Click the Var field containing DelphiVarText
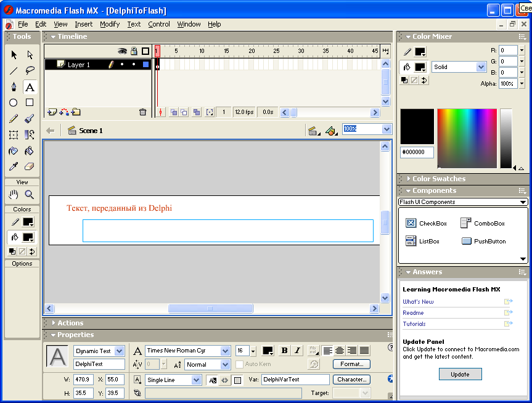 click(297, 380)
